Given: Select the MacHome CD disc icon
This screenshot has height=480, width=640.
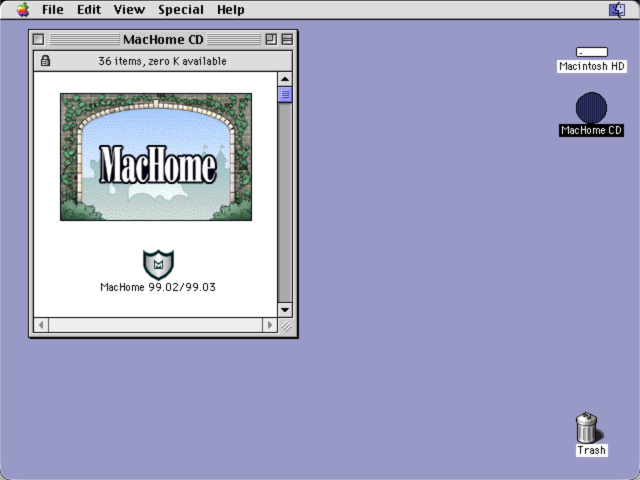Looking at the screenshot, I should 591,108.
